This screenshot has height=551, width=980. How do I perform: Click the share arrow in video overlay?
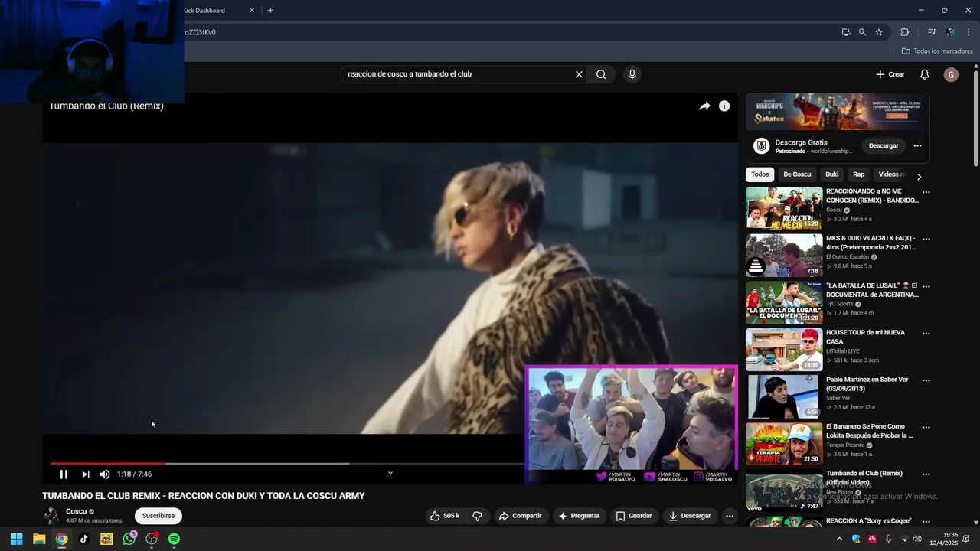pyautogui.click(x=704, y=106)
